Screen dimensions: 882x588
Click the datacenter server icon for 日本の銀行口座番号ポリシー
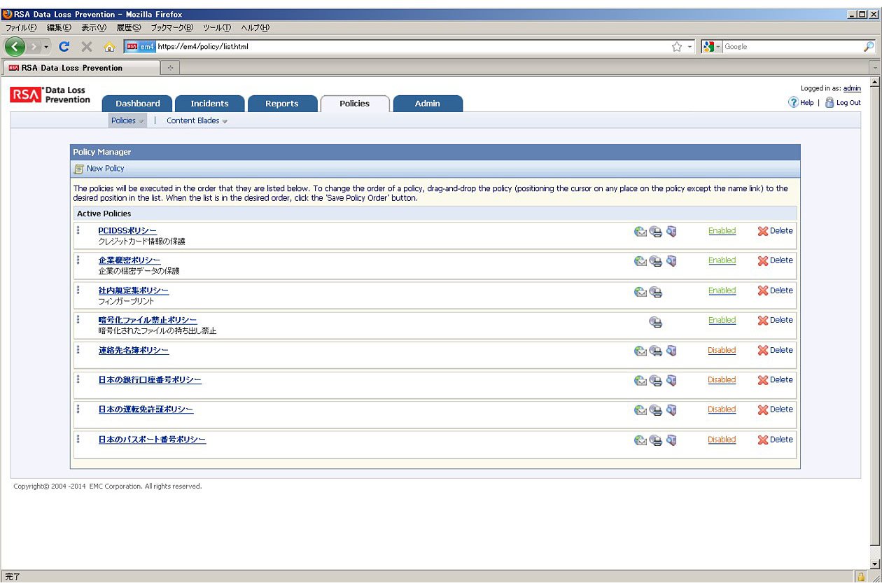click(x=671, y=381)
